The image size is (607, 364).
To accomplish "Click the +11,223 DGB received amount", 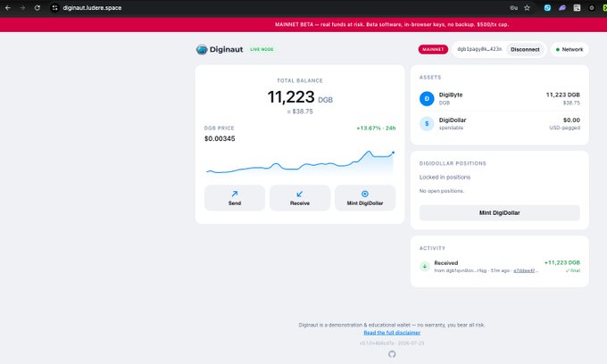I will [562, 262].
